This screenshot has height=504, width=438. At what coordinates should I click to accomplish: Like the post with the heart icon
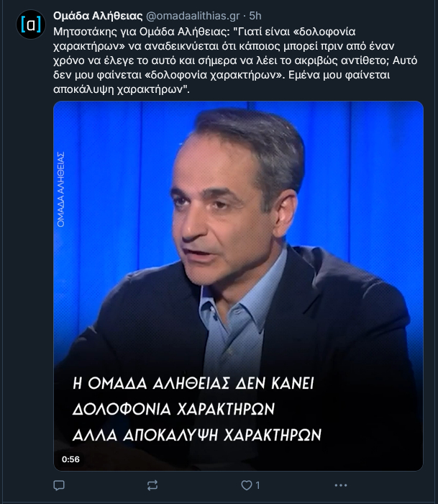click(246, 485)
